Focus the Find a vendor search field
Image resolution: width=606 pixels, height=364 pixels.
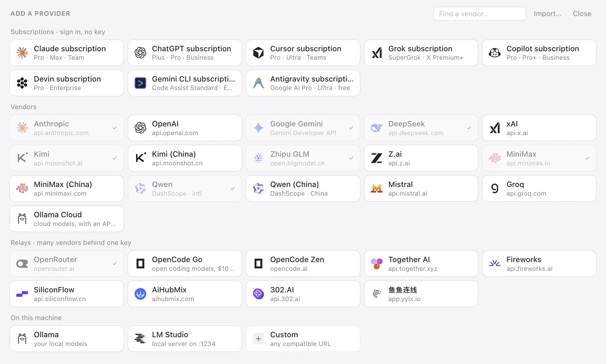point(480,14)
